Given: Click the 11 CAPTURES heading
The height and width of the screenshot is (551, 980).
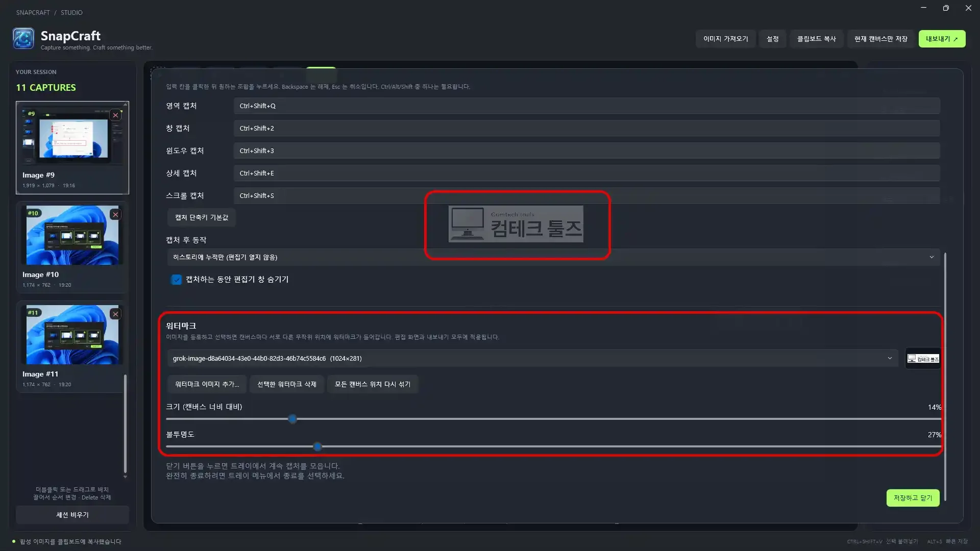Looking at the screenshot, I should coord(46,88).
